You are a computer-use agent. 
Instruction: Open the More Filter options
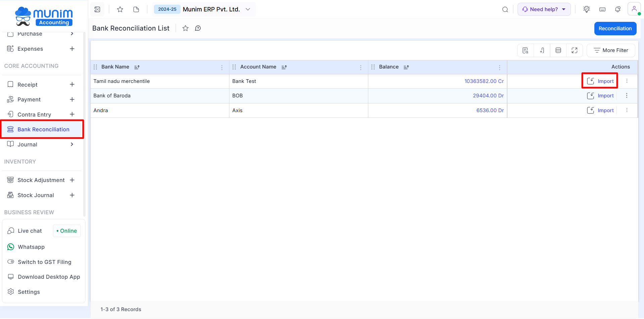(611, 50)
